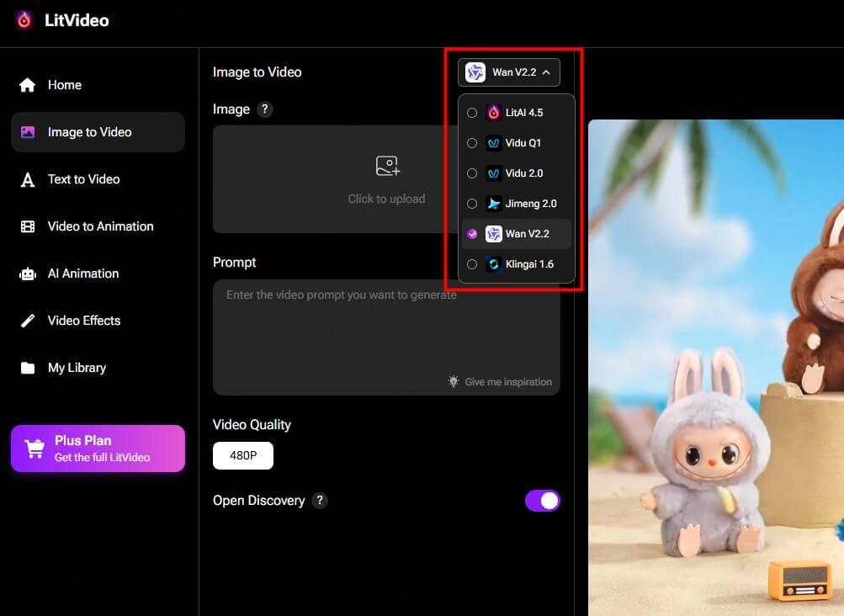Viewport: 844px width, 616px height.
Task: Open My Library folder icon
Action: (28, 367)
